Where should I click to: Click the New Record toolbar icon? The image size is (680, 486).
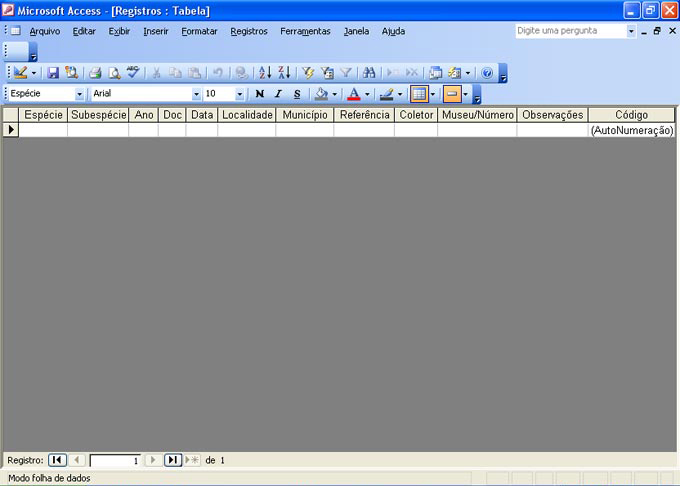(392, 73)
